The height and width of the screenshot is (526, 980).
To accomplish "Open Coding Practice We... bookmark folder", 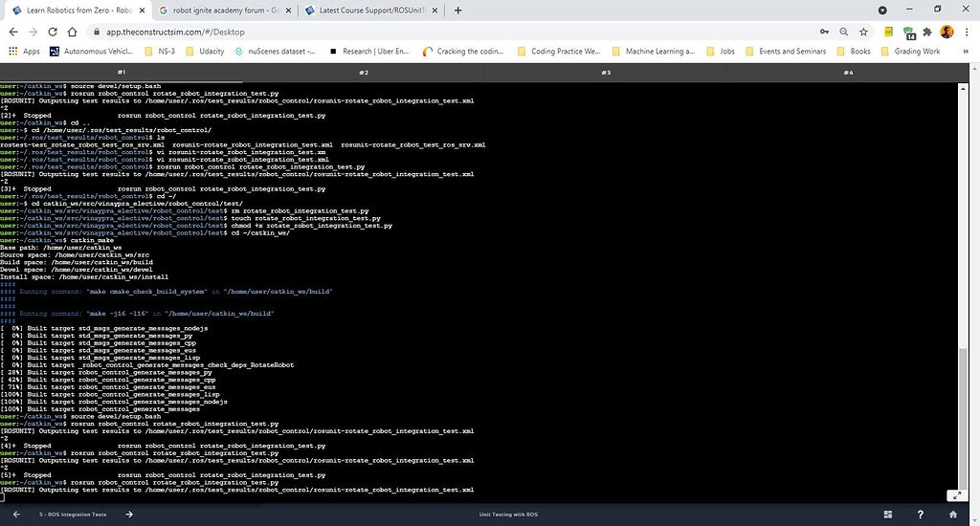I will (559, 52).
